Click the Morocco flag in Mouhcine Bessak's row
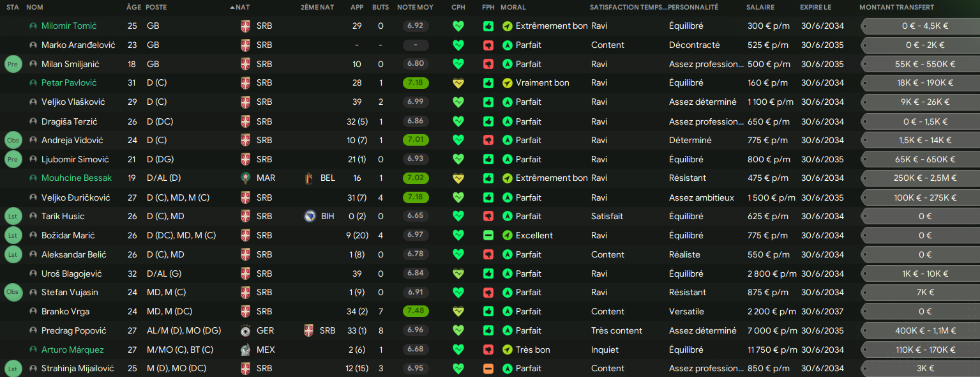The width and height of the screenshot is (980, 377). [x=246, y=178]
